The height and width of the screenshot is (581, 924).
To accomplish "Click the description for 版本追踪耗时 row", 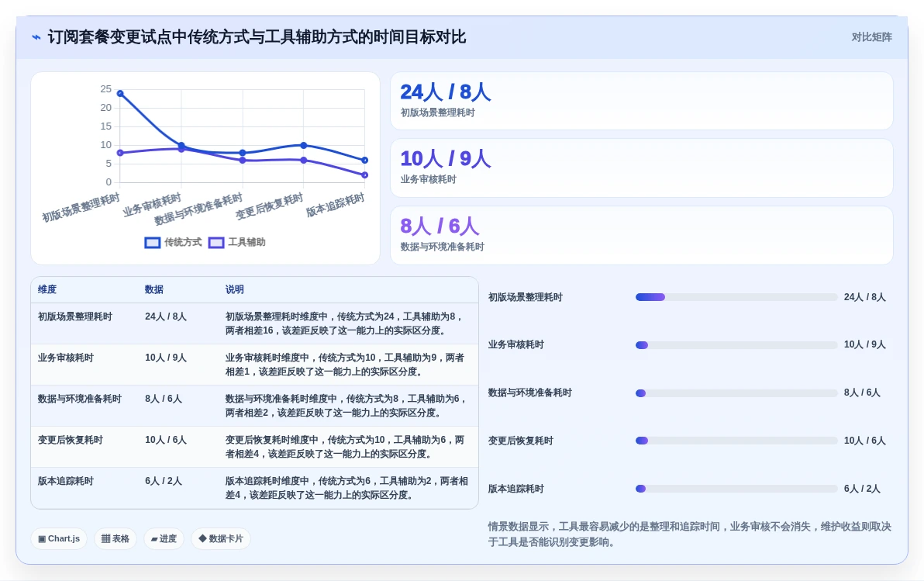I will pos(346,488).
